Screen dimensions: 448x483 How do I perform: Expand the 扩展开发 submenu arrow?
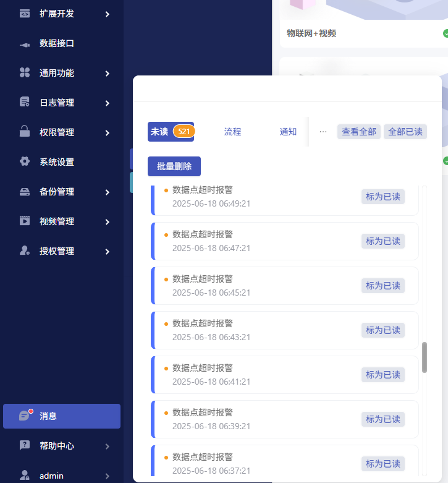coord(107,14)
